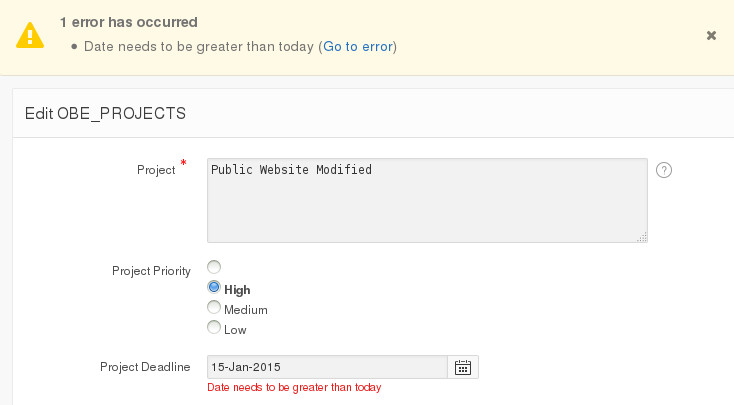Click the yellow warning triangle icon
The image size is (734, 405).
[x=30, y=34]
